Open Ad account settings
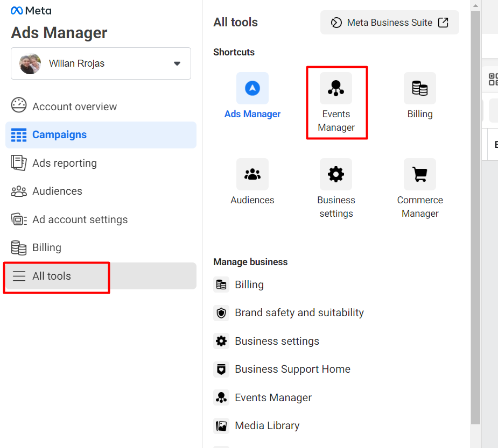This screenshot has height=448, width=498. 80,219
